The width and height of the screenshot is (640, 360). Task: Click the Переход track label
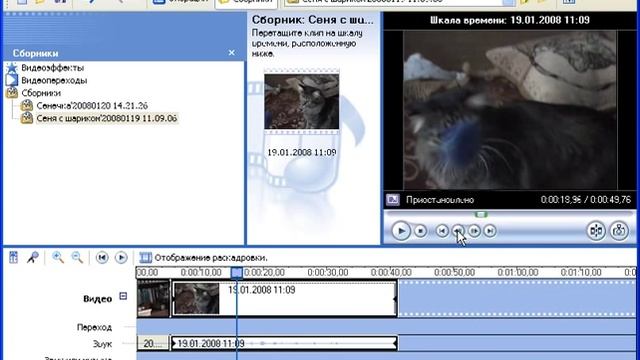tap(94, 327)
